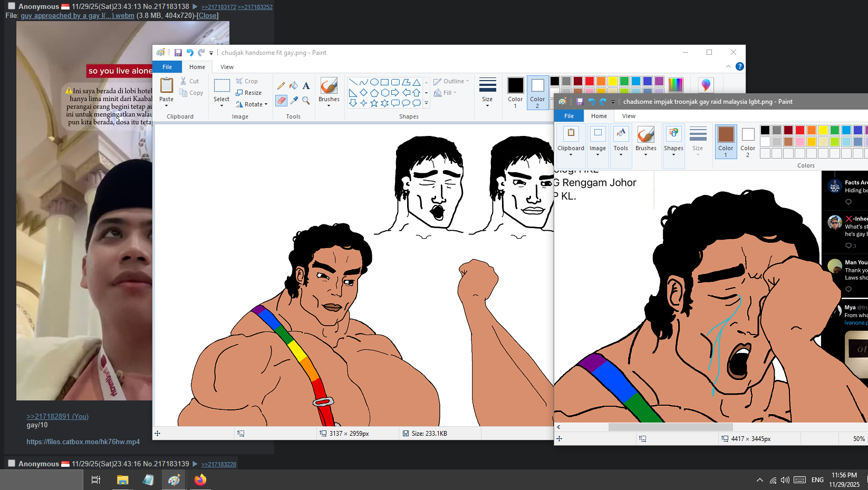Click Paint icon on the taskbar
Screen dimensions: 868x490
[174, 480]
